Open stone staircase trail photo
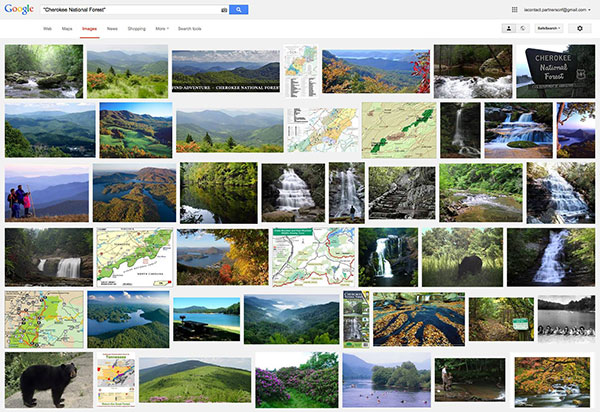Viewport: 600px width, 412px height. [x=402, y=193]
